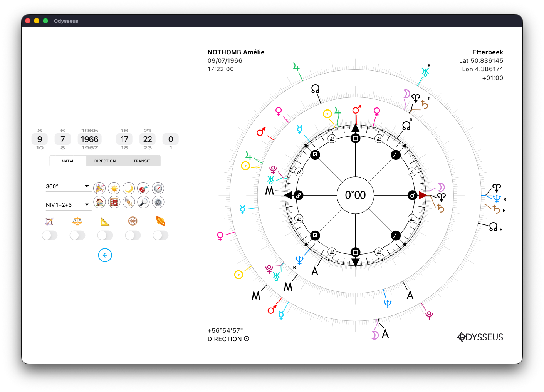Switch to the TRANSIT tab
544x392 pixels.
pyautogui.click(x=142, y=161)
